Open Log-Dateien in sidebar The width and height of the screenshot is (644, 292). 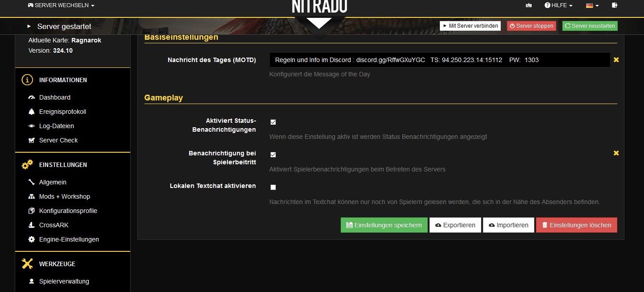coord(57,126)
